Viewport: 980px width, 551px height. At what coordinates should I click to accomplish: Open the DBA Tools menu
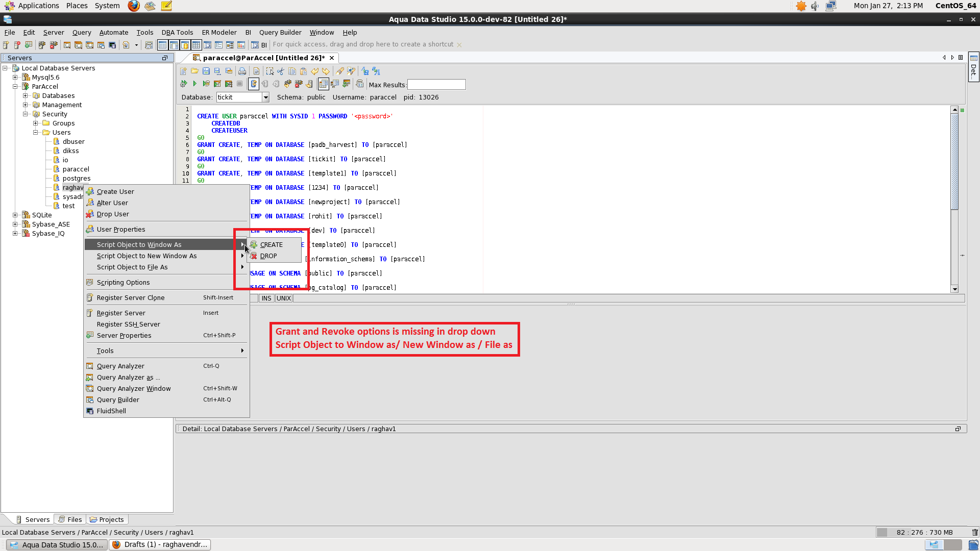click(177, 32)
